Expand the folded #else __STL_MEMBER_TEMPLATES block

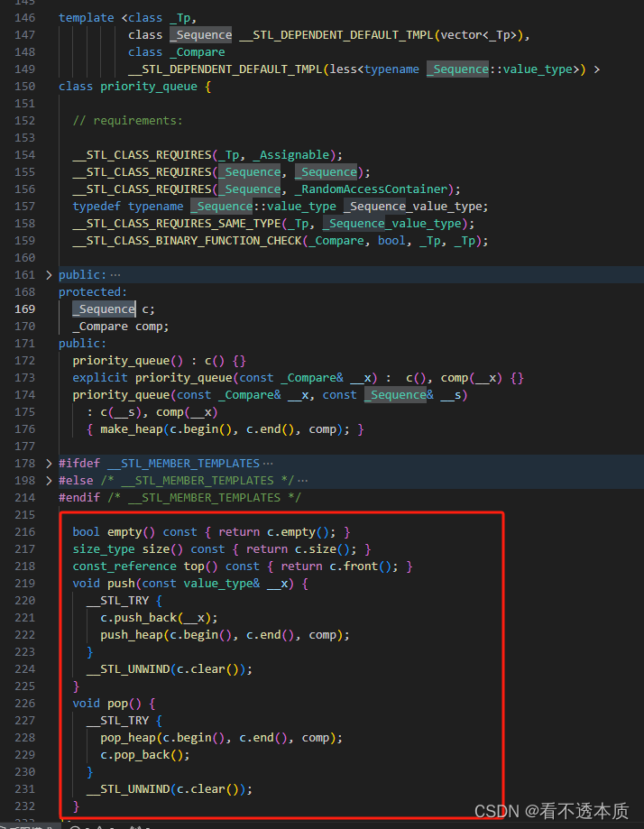[49, 481]
